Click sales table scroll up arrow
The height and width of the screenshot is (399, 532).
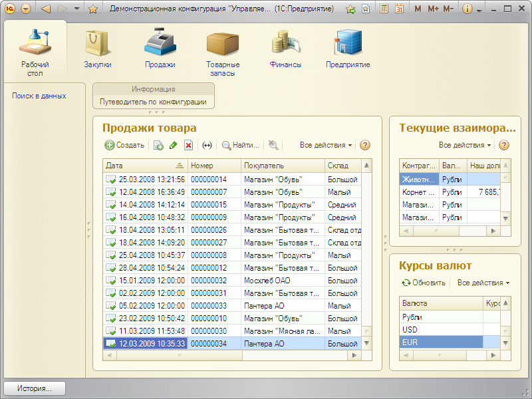[x=366, y=166]
